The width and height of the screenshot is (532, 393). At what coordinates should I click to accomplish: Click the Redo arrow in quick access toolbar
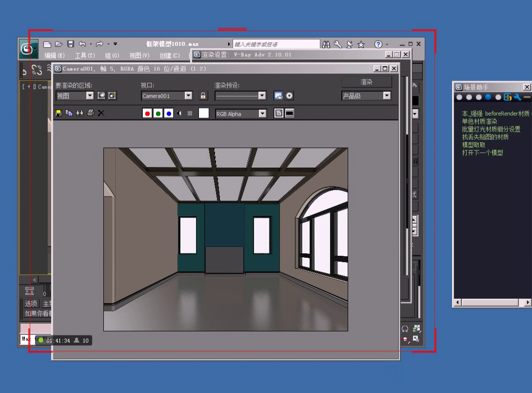pyautogui.click(x=99, y=44)
